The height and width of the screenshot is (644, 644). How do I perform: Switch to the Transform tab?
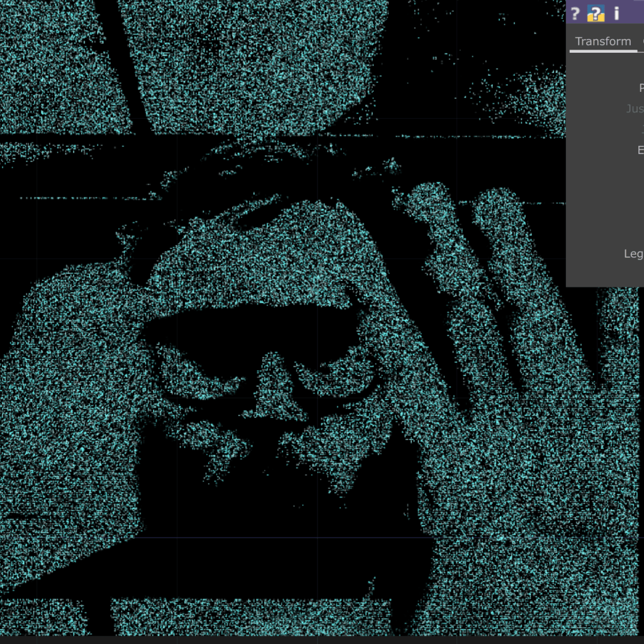click(602, 42)
